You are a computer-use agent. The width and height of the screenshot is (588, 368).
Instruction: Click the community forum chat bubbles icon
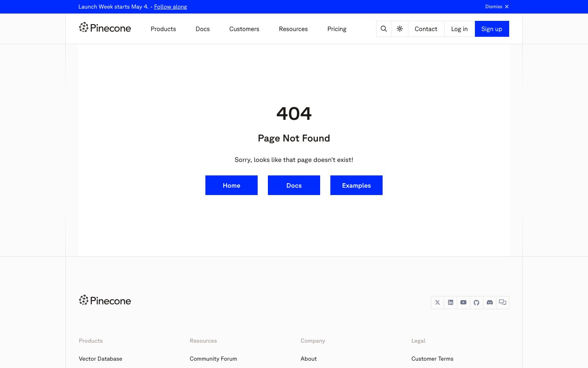point(503,303)
